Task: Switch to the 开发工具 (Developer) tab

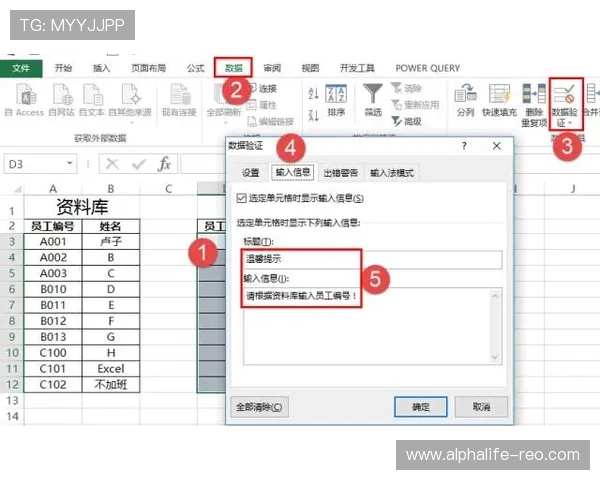Action: [x=357, y=68]
